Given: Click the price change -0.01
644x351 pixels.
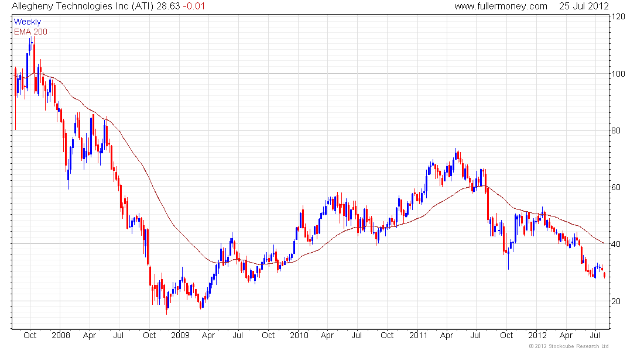Looking at the screenshot, I should pos(194,6).
